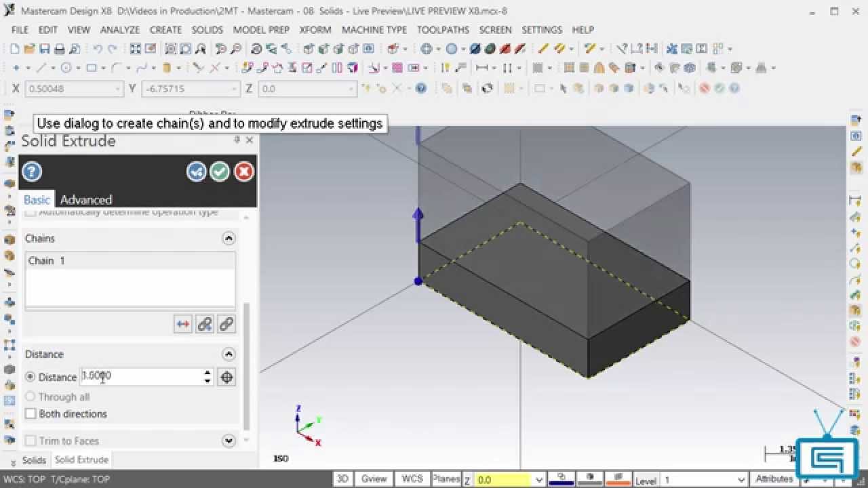
Task: Open dropdown arrow next to line tool
Action: (x=54, y=68)
